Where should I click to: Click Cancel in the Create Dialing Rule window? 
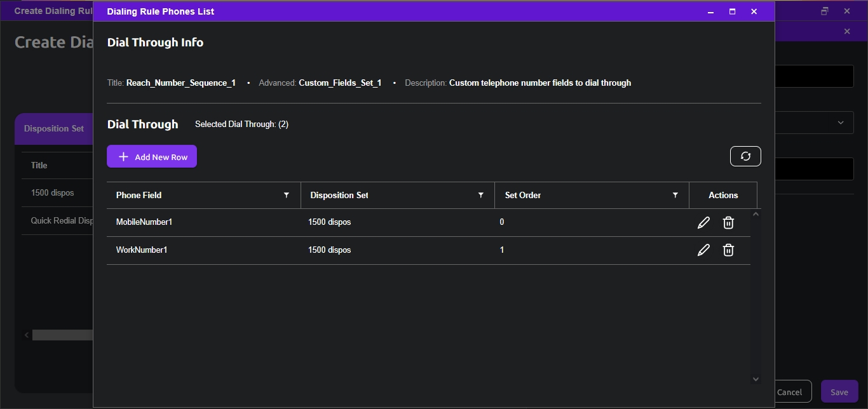[790, 392]
